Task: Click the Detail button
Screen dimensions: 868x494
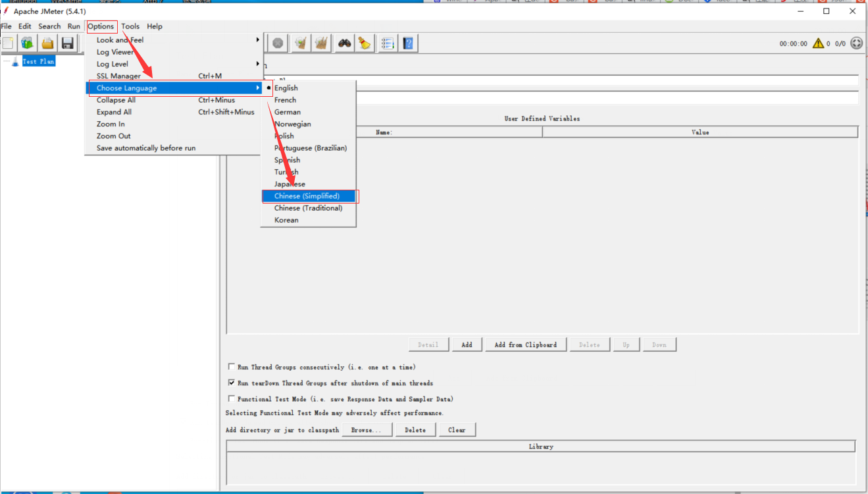Action: pos(428,344)
